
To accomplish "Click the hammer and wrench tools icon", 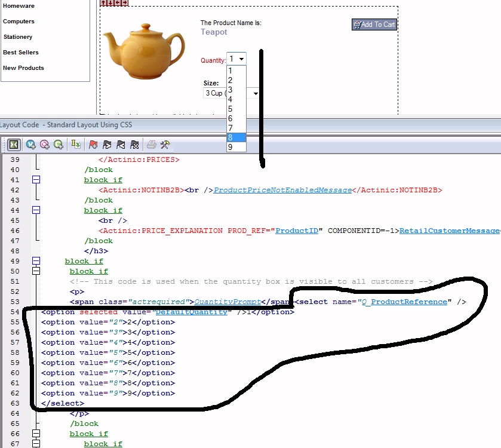I will 165,145.
